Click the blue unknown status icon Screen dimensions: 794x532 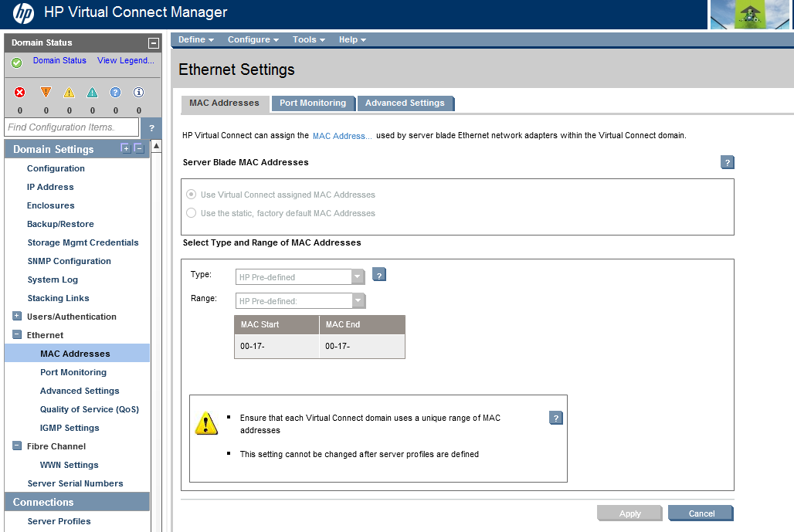(x=115, y=92)
